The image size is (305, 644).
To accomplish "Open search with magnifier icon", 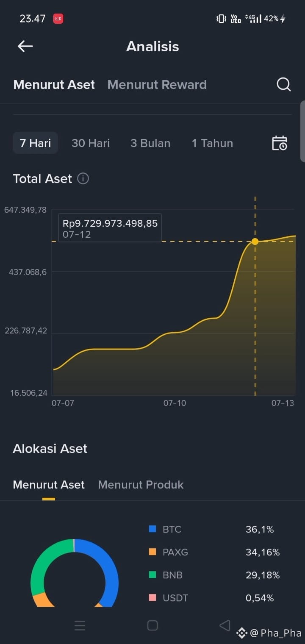I will point(284,84).
